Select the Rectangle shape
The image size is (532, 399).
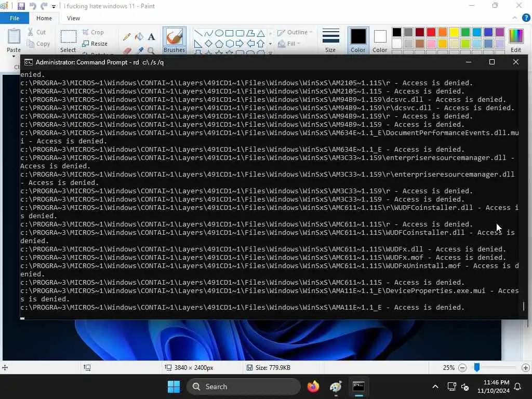pos(229,33)
